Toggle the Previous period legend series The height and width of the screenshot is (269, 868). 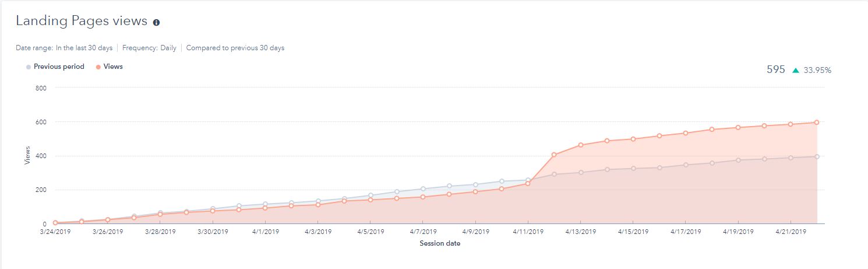[55, 67]
